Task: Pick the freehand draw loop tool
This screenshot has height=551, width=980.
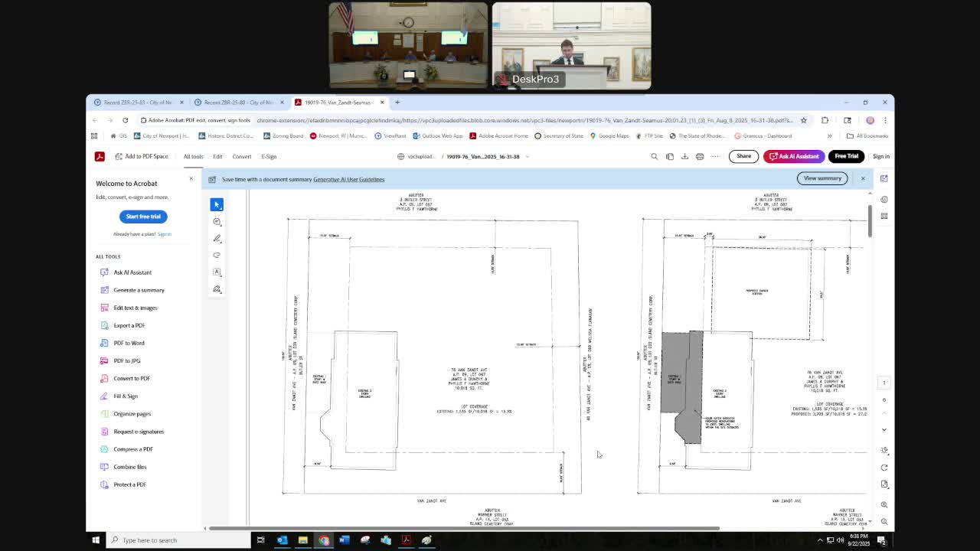Action: (217, 255)
